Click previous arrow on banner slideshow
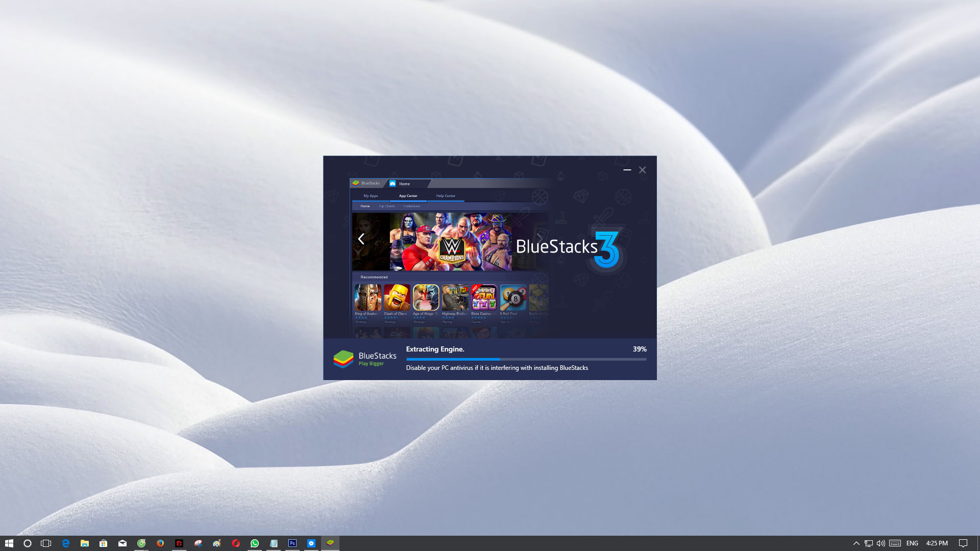 tap(361, 239)
